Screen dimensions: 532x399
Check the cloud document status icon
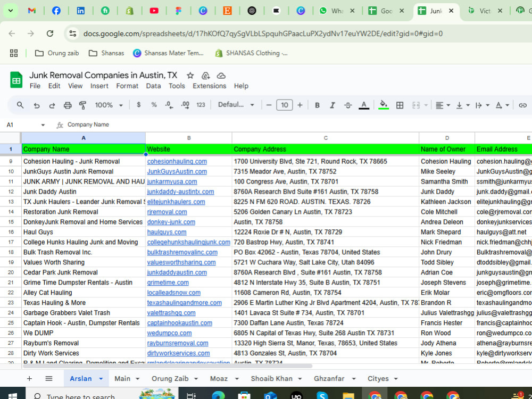click(221, 76)
